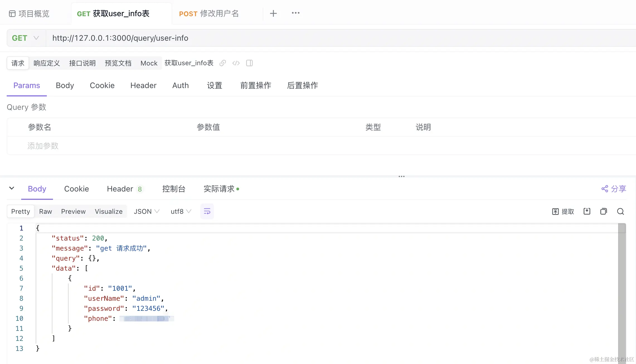Switch response view to Raw
Image resolution: width=636 pixels, height=364 pixels.
tap(45, 211)
